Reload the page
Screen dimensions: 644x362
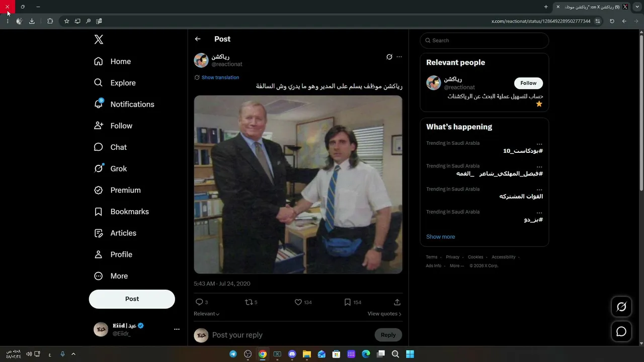tap(612, 21)
